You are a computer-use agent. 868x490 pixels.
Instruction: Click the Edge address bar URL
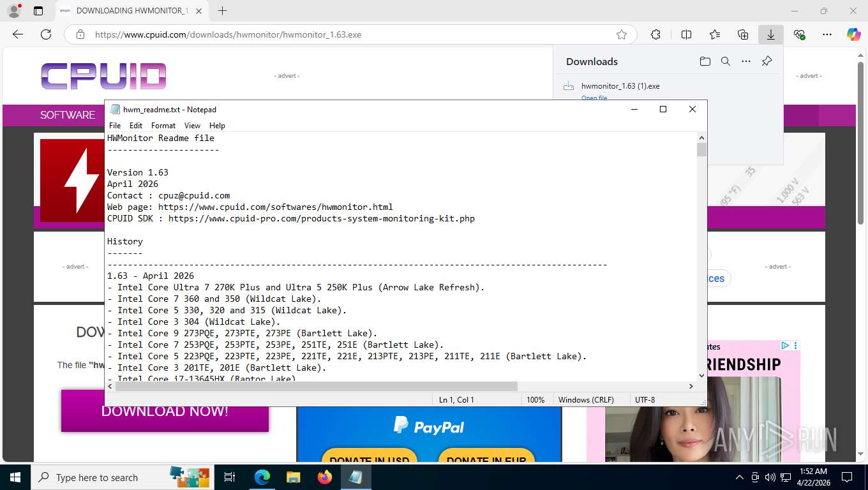pos(228,34)
